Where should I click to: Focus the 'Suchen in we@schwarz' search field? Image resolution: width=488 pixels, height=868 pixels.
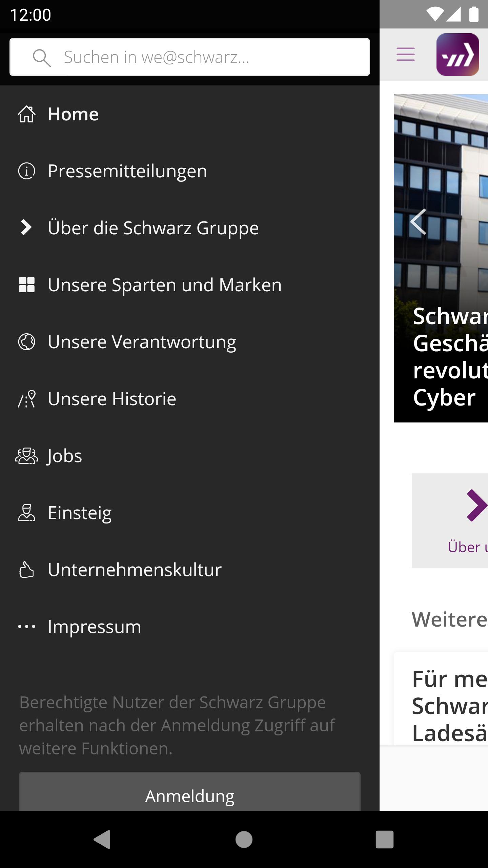[190, 57]
